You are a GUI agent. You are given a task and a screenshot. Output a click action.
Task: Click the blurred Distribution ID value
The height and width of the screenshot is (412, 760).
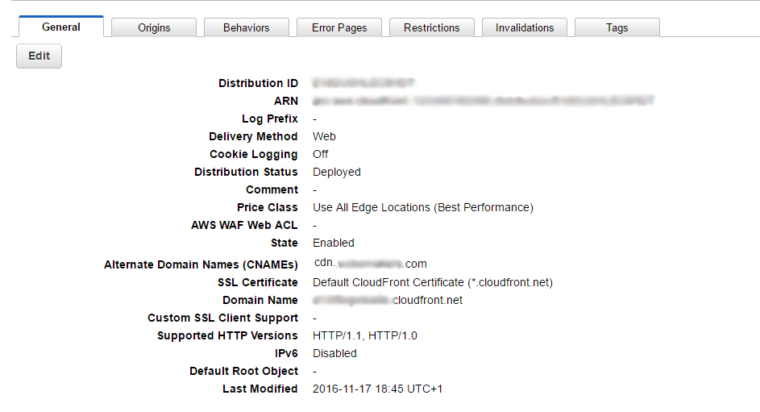click(x=363, y=83)
